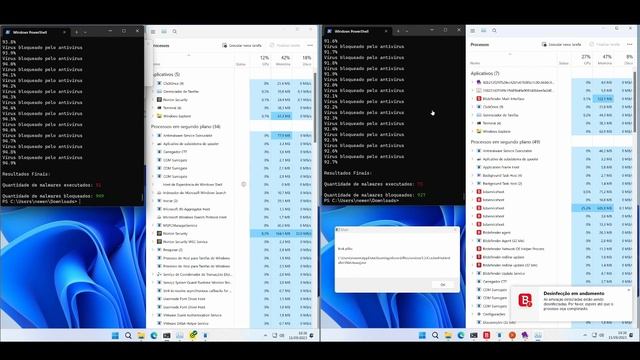Select ClickOnce (9) in left Task Manager
Viewport: 640px width, 360px height.
[x=173, y=83]
